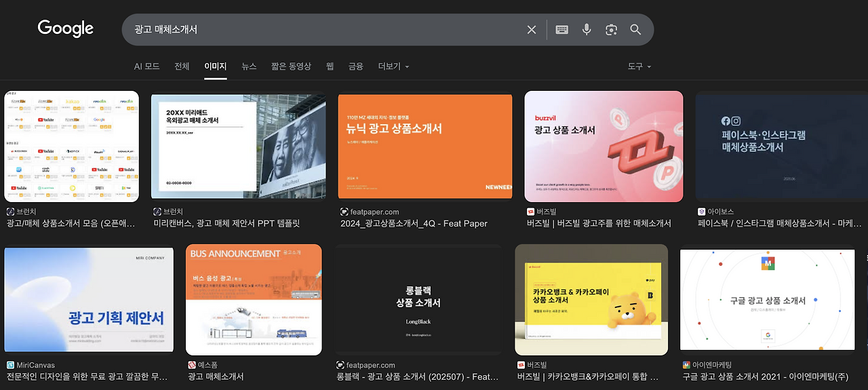Screen dimensions: 868x390
Task: Expand the 도구 dropdown
Action: click(x=639, y=66)
